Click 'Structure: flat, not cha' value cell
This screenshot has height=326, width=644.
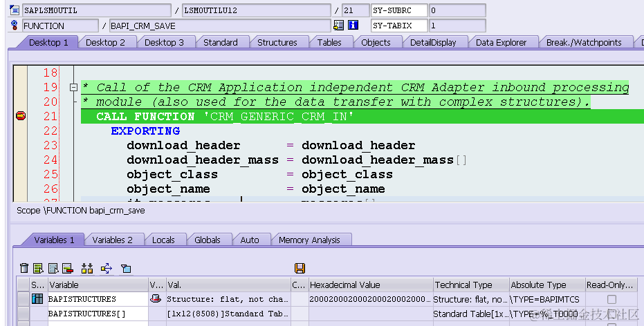click(x=228, y=299)
